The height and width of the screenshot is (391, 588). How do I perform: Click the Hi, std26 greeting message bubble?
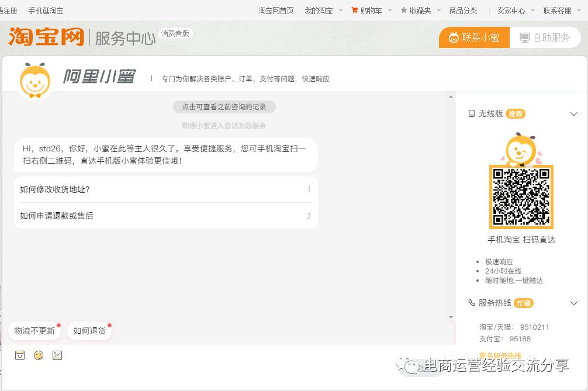tap(166, 155)
